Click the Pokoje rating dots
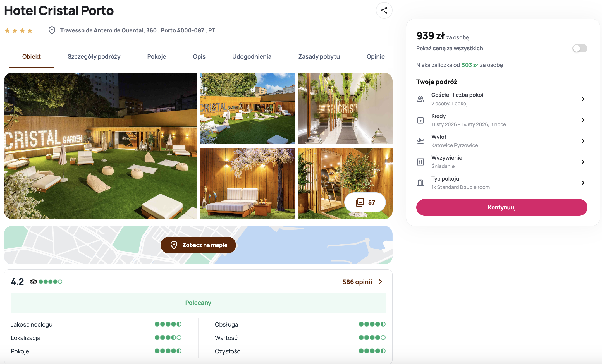The width and height of the screenshot is (602, 364). pyautogui.click(x=168, y=351)
